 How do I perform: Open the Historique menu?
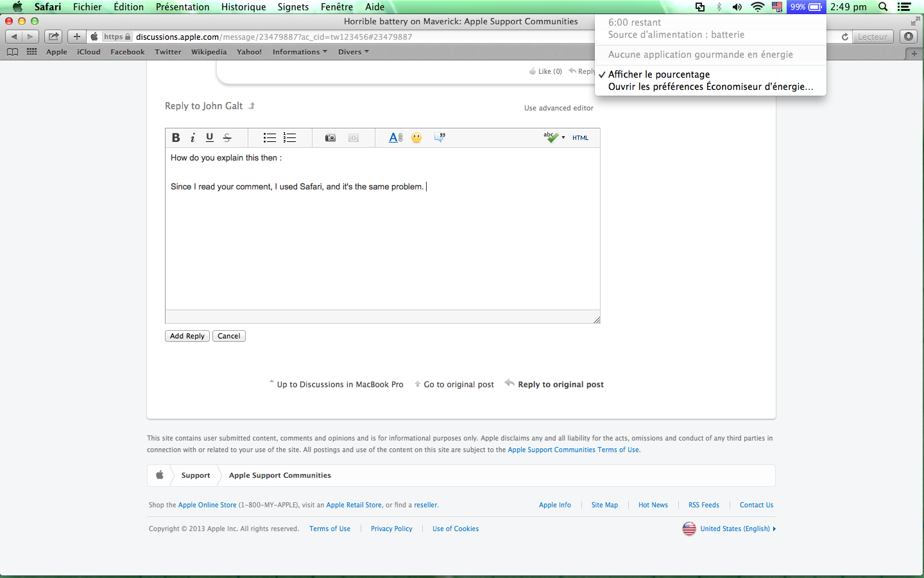click(x=244, y=7)
